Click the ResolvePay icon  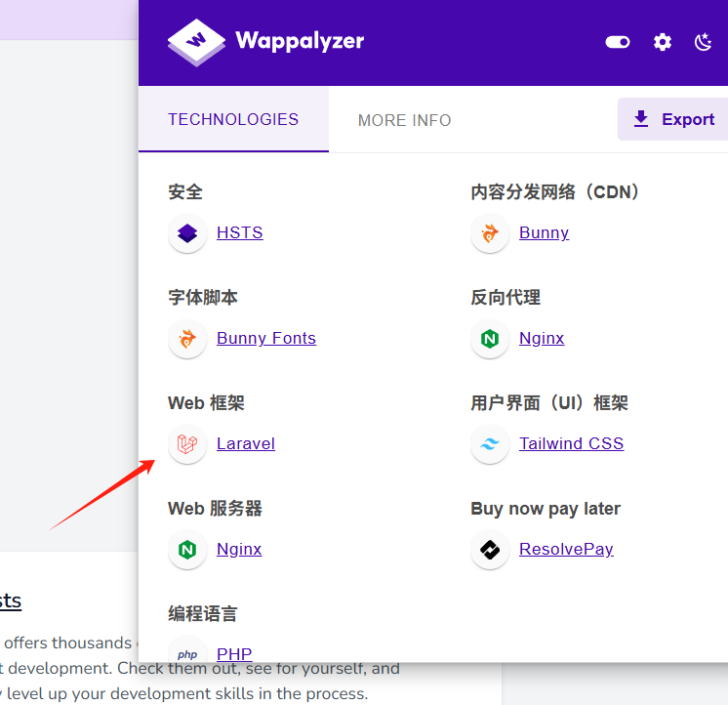click(490, 550)
